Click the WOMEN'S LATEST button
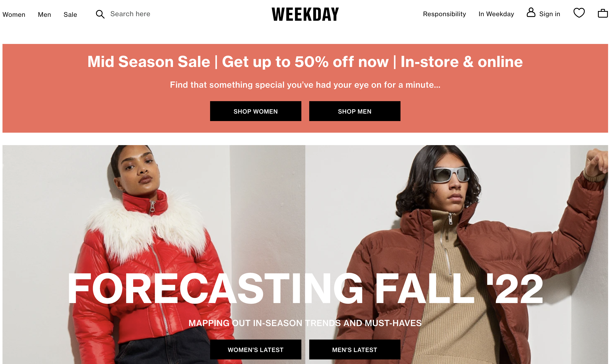 click(256, 350)
